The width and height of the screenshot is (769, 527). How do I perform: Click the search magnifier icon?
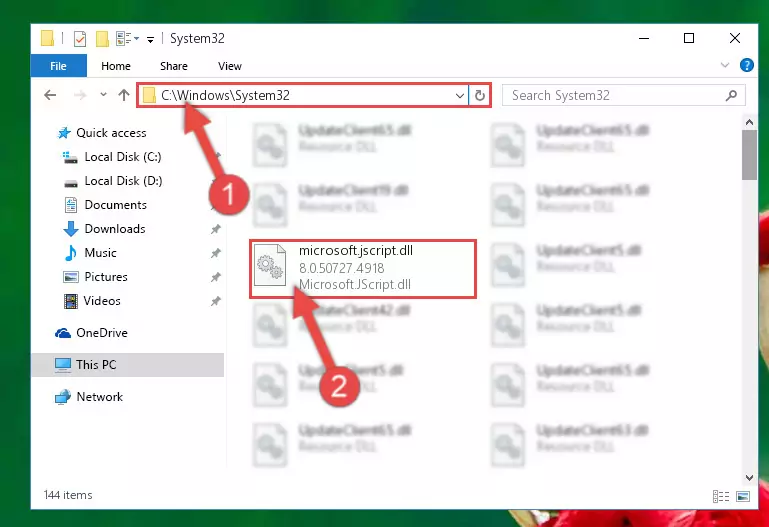click(731, 95)
